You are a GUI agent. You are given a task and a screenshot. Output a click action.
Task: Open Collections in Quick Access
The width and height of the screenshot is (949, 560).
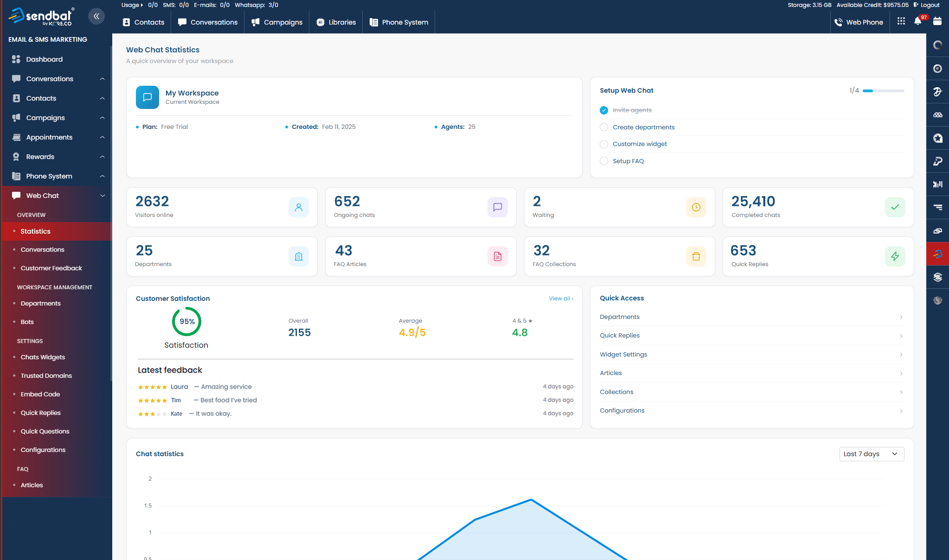[x=751, y=392]
